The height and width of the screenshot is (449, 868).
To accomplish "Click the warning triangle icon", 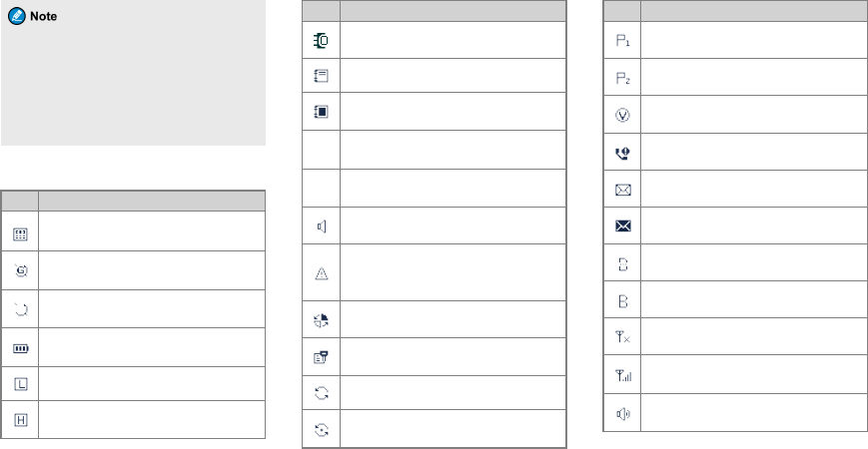I will tap(322, 273).
